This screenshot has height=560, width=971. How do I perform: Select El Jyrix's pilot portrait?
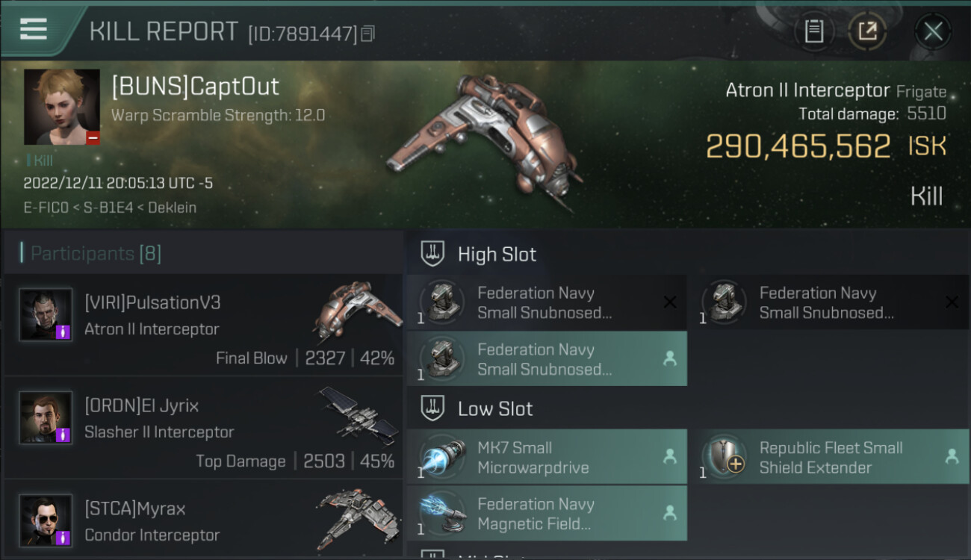click(46, 417)
